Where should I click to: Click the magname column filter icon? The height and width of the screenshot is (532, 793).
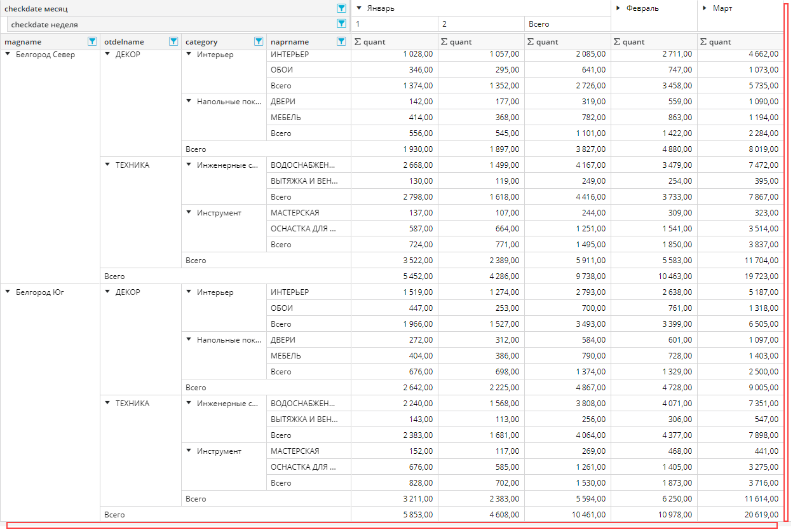(91, 41)
